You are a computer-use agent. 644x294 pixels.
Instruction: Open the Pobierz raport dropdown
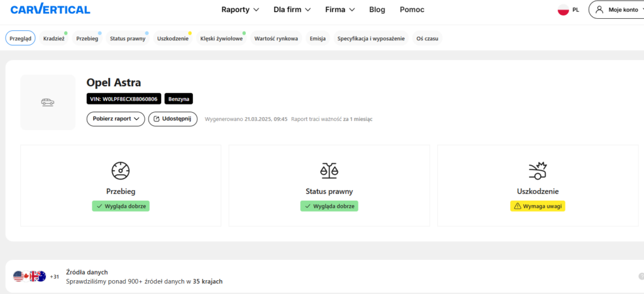coord(116,119)
